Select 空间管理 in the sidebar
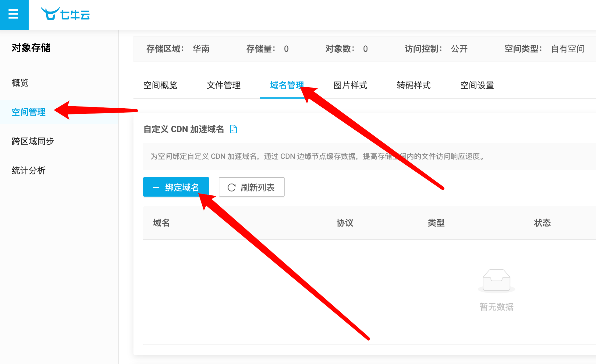The width and height of the screenshot is (596, 364). (29, 112)
